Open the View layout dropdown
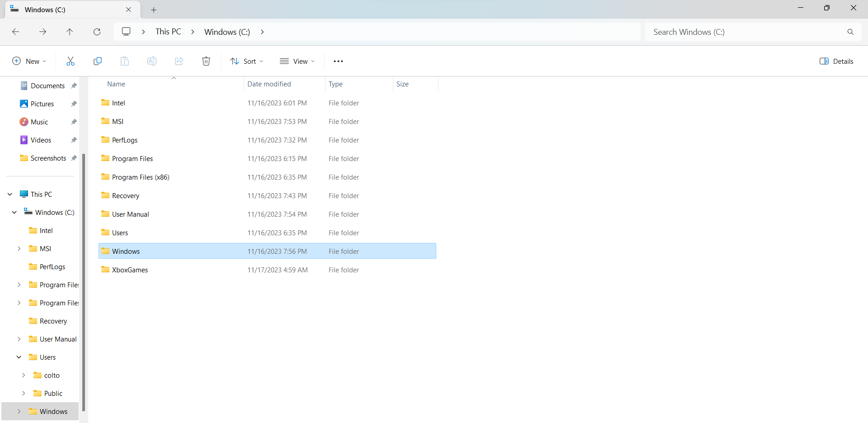Image resolution: width=868 pixels, height=423 pixels. tap(297, 61)
